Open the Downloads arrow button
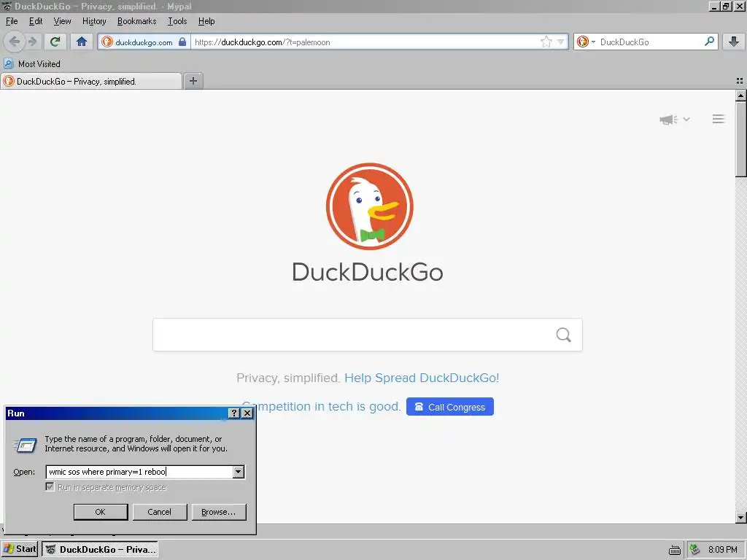 coord(734,42)
